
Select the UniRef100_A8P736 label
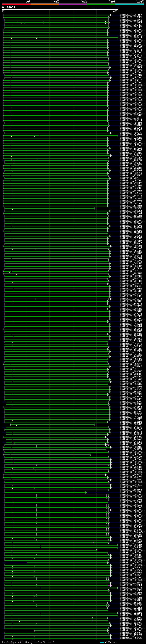131,208
